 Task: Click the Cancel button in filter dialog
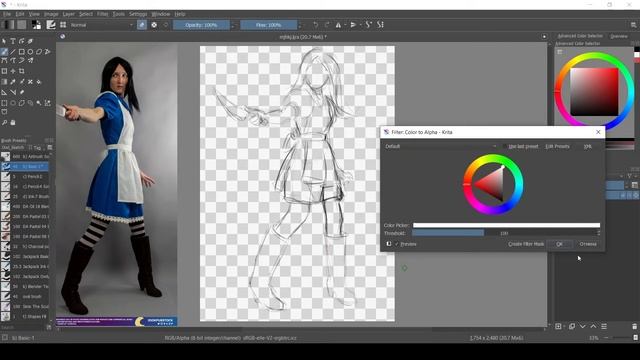[x=588, y=244]
